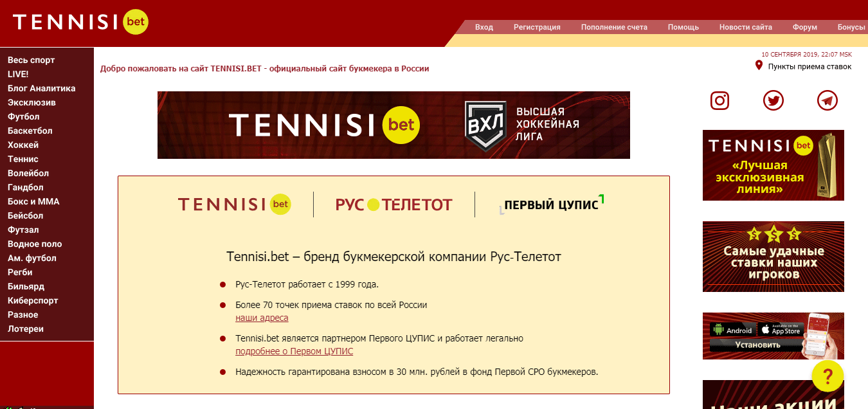Click the Android App Store Установить banner
Image resolution: width=868 pixels, height=409 pixels.
(x=773, y=336)
